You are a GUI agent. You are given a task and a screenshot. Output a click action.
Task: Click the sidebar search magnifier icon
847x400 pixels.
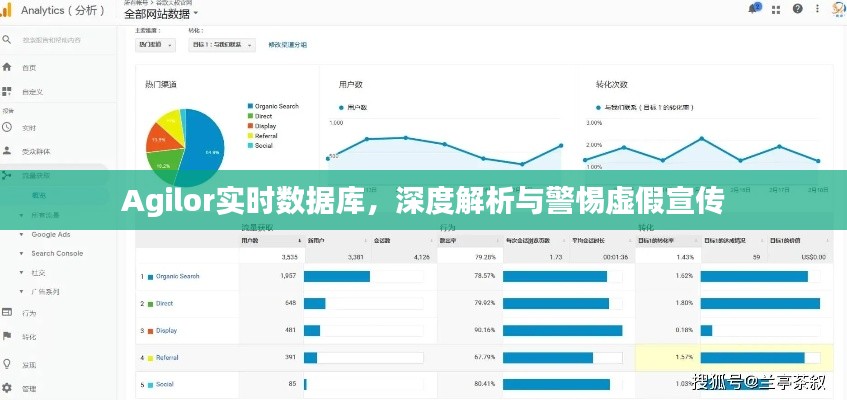point(6,39)
